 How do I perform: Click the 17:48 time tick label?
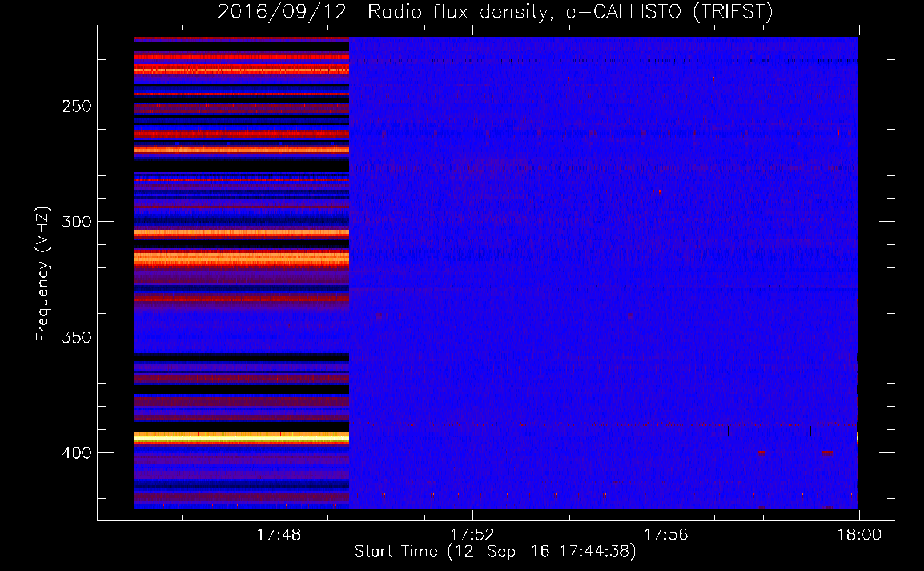tap(279, 535)
